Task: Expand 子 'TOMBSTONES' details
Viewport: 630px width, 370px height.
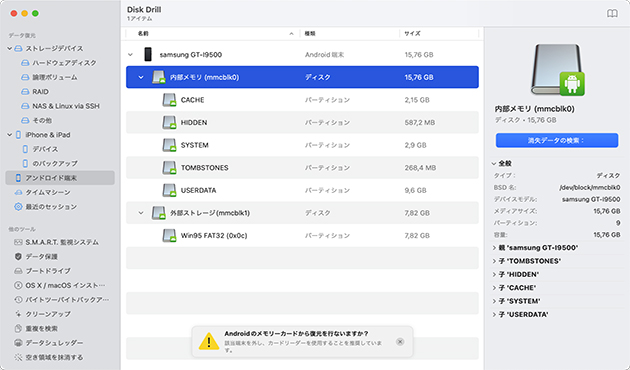Action: [x=494, y=261]
